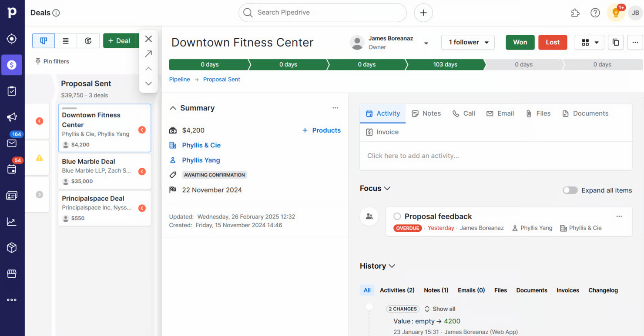The height and width of the screenshot is (336, 644).
Task: Open the Documents tab
Action: [585, 113]
